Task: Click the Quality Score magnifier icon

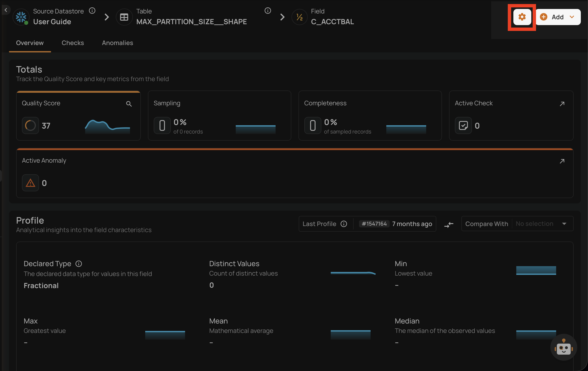Action: coord(129,104)
